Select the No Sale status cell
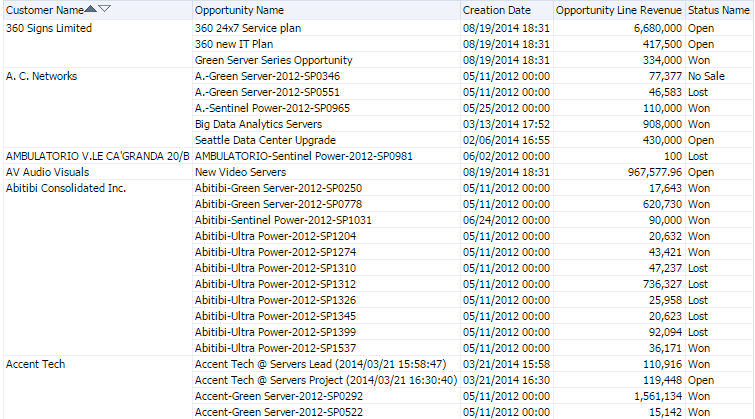Viewport: 755px width, 419px height. coord(706,76)
